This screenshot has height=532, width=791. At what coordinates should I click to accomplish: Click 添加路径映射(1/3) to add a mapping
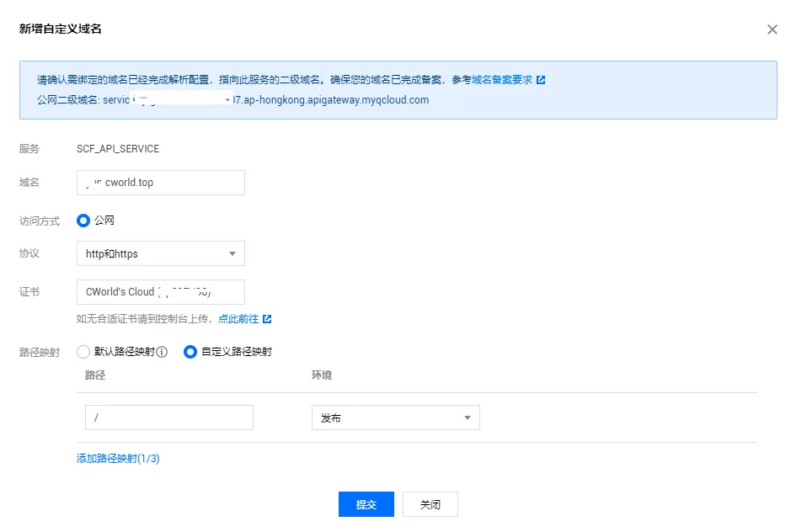[118, 459]
